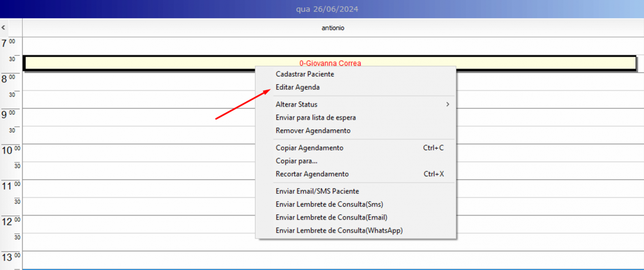Choose 'Enviar Lembrete de Consulta(Email)'

[x=331, y=217]
